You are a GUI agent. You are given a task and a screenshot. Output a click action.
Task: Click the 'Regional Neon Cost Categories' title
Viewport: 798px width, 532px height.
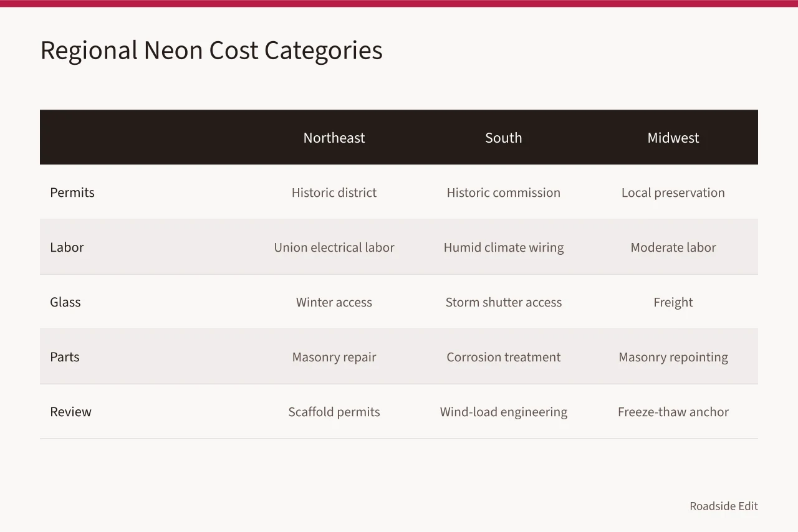(x=211, y=50)
